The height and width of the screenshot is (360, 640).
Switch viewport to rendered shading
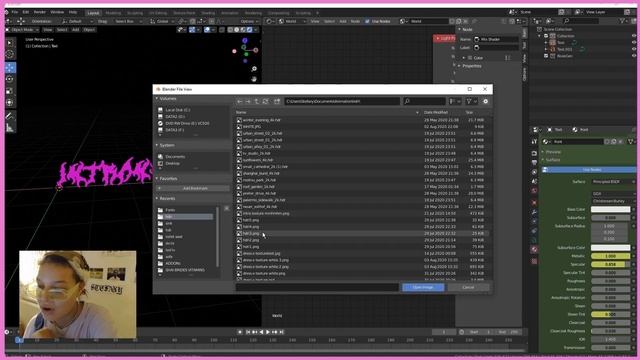tap(249, 30)
